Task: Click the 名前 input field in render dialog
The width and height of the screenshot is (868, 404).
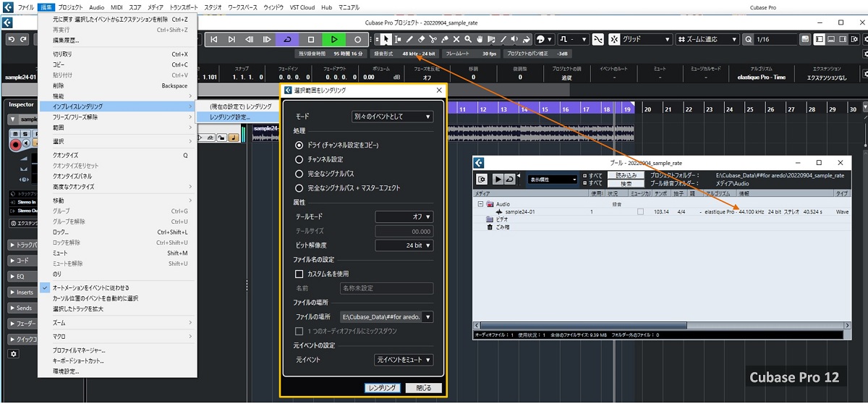Action: point(386,288)
